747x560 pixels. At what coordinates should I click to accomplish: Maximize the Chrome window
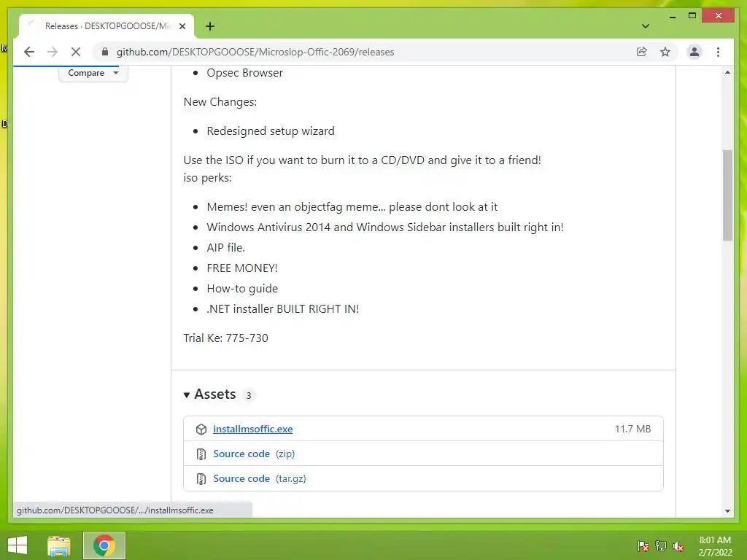[x=692, y=16]
